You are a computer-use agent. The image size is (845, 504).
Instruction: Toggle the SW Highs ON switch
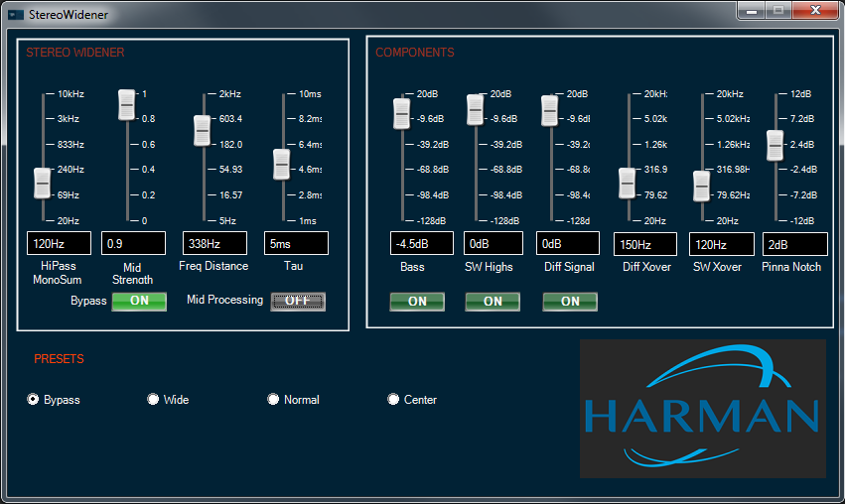493,302
